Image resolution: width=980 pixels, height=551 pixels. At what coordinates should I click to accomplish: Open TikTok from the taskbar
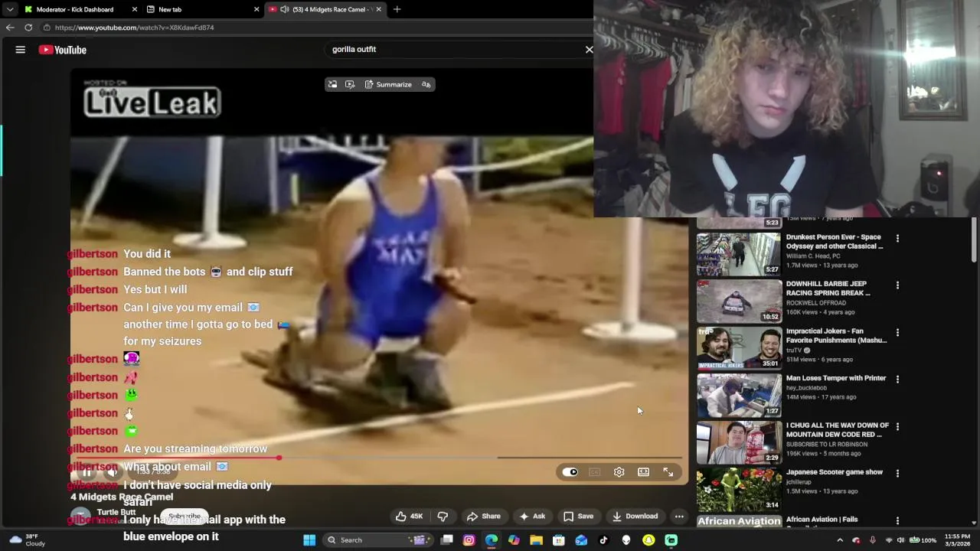coord(603,540)
